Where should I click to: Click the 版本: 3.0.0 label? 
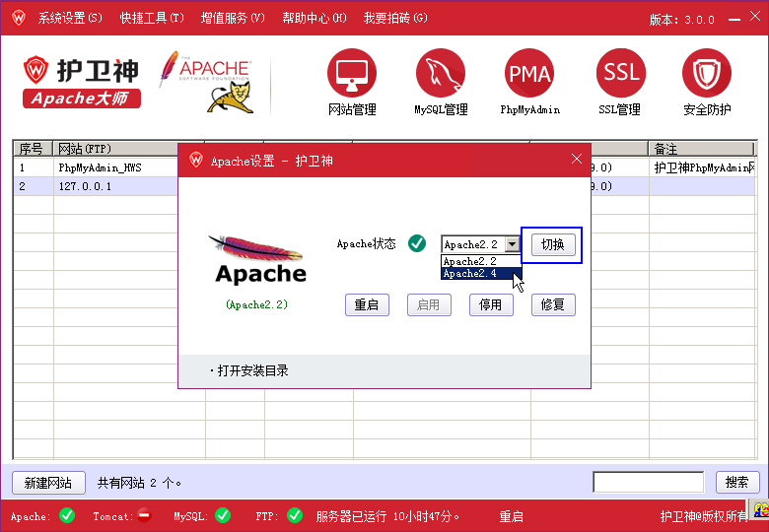[x=681, y=20]
